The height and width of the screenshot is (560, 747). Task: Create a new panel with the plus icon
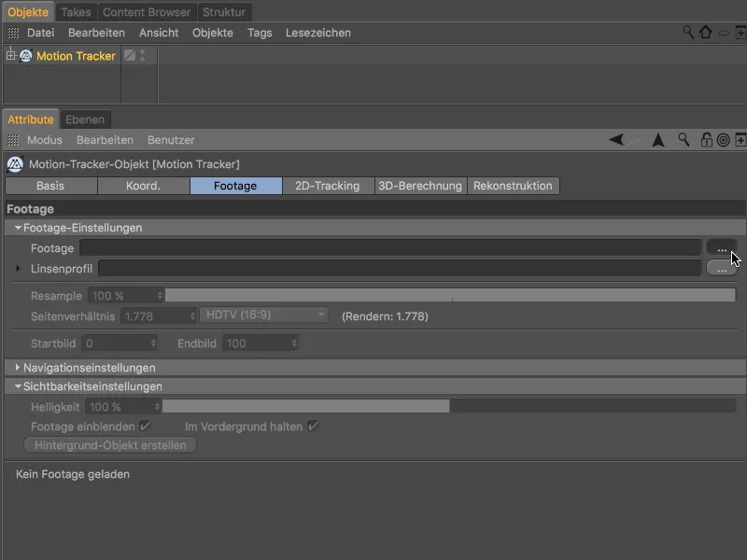(x=740, y=138)
